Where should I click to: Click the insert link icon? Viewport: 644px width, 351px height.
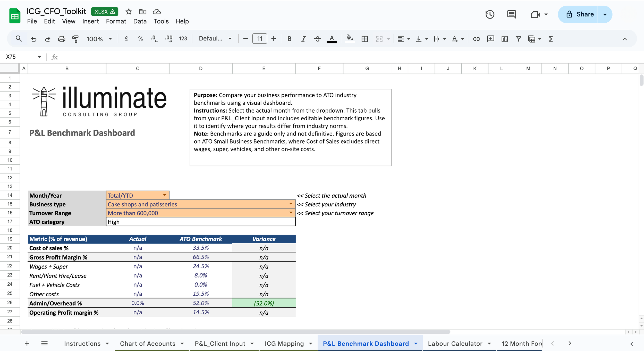tap(476, 39)
